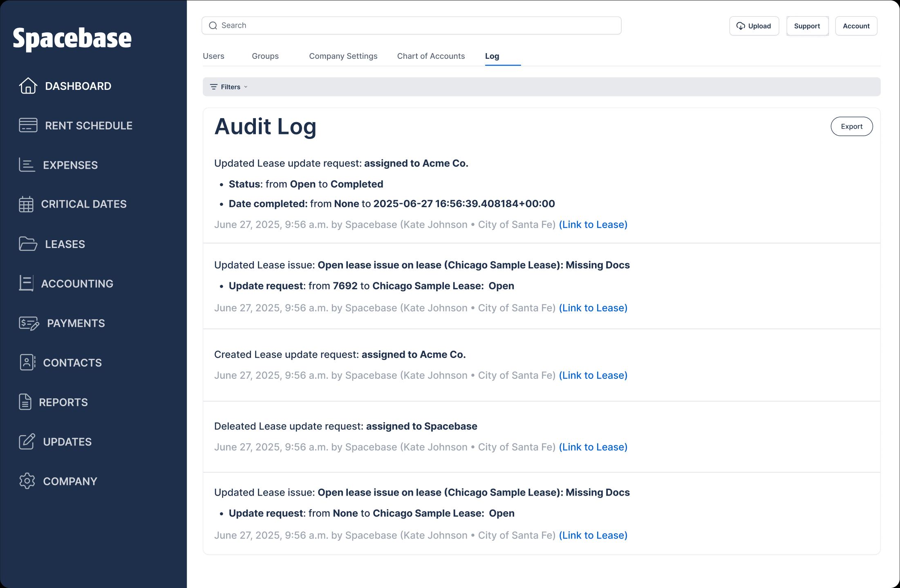Image resolution: width=900 pixels, height=588 pixels.
Task: Open Rent Schedule via its card icon
Action: (x=28, y=125)
